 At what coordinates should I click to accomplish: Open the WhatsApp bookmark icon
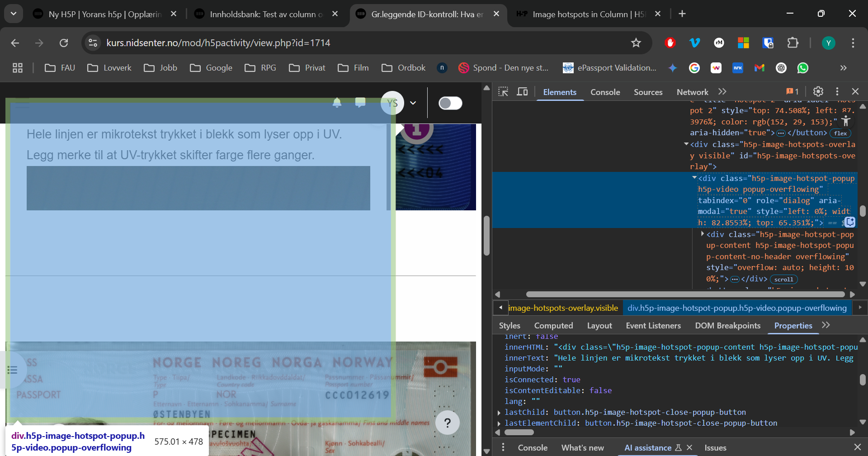(803, 68)
